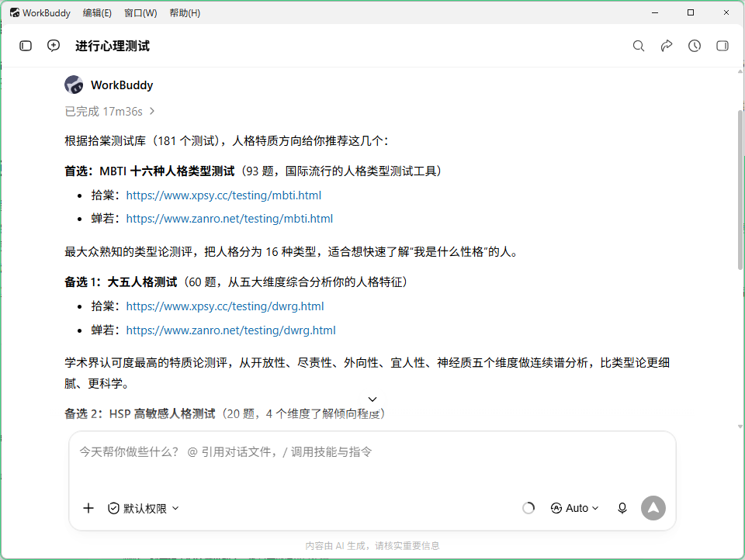Click the WorkBuddy sender name
745x560 pixels.
[x=122, y=85]
